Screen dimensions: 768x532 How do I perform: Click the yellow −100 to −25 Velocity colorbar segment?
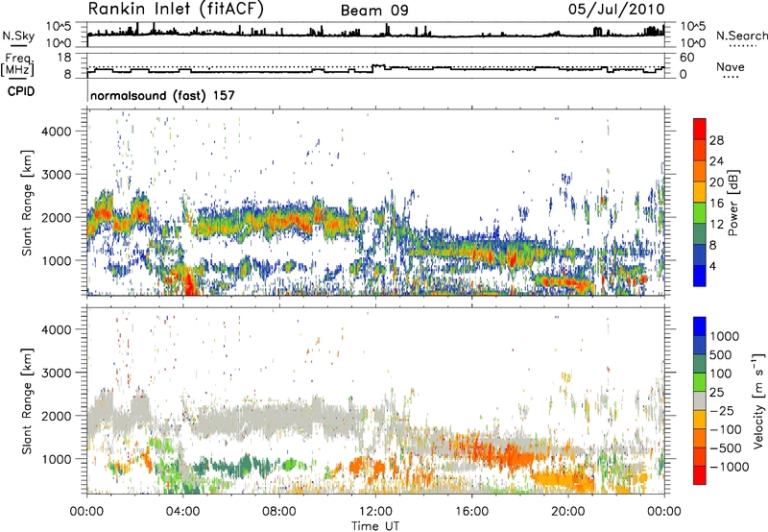pos(700,420)
